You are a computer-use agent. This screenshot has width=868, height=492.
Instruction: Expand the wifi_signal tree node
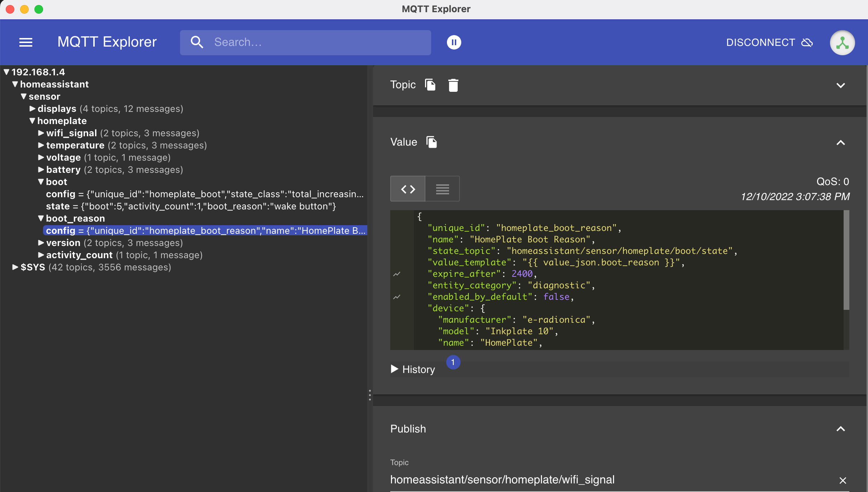tap(41, 133)
